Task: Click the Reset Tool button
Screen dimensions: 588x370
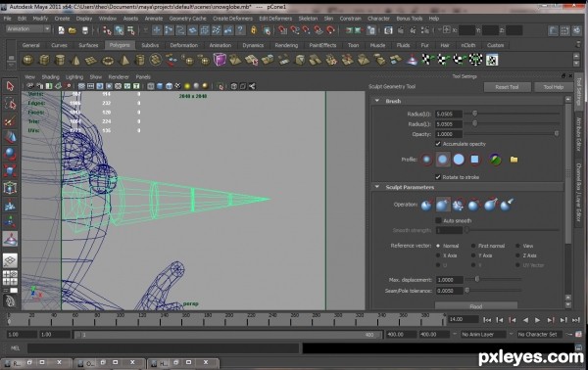Action: pos(507,87)
